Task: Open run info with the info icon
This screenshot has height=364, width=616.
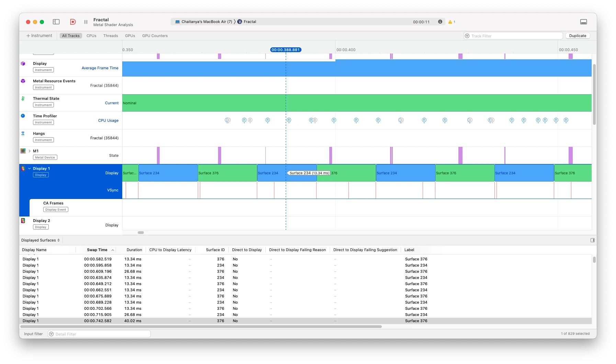Action: [440, 22]
